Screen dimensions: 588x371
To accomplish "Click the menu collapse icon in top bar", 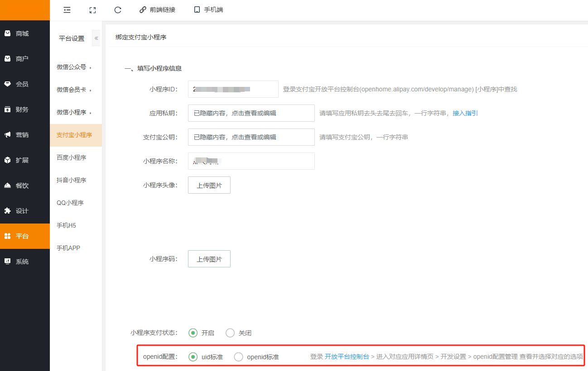I will 67,10.
